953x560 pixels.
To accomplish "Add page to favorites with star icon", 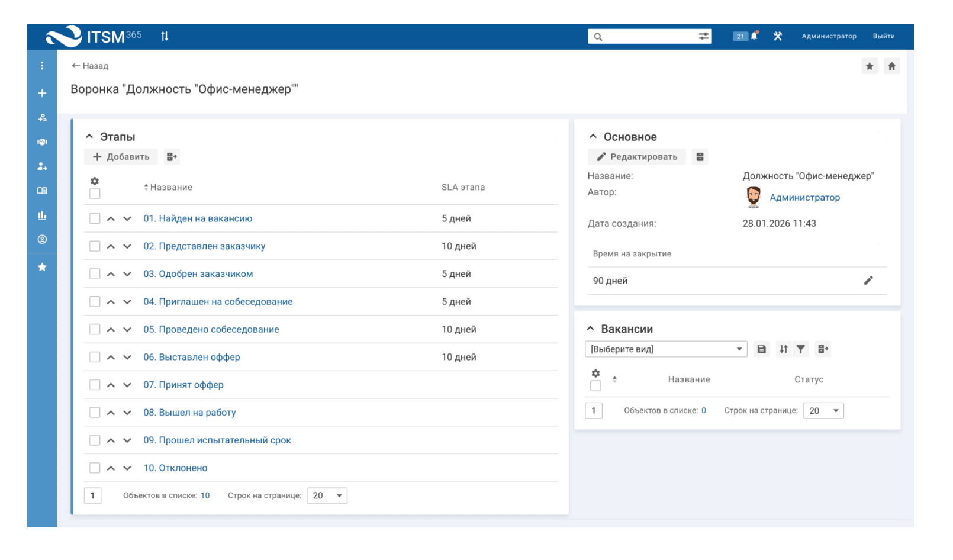I will (870, 66).
